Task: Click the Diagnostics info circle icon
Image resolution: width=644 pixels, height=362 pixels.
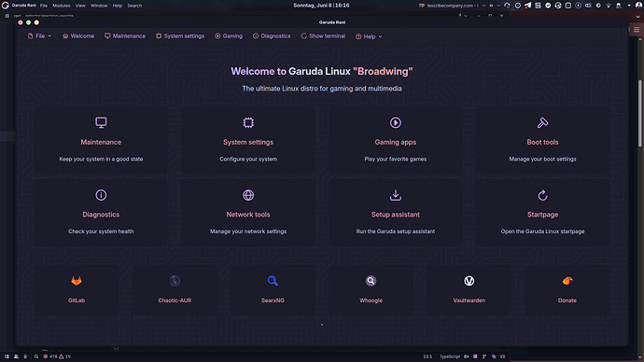Action: [101, 195]
